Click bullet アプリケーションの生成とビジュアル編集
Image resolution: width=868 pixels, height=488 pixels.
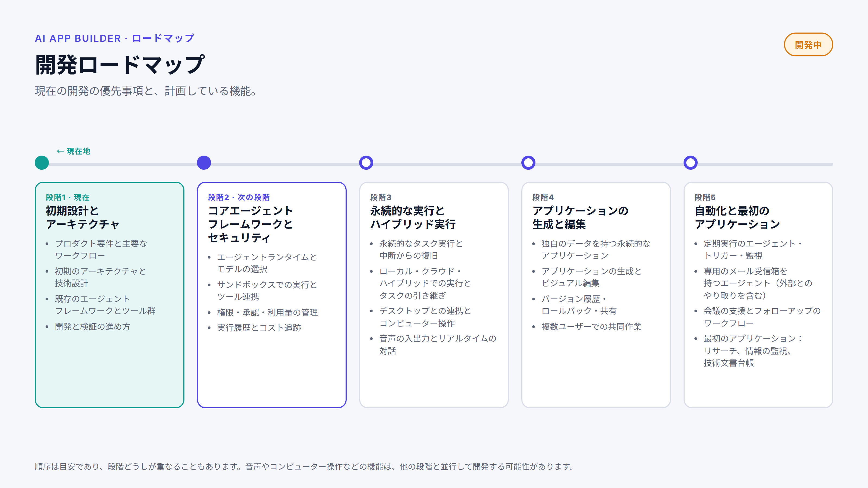(591, 277)
